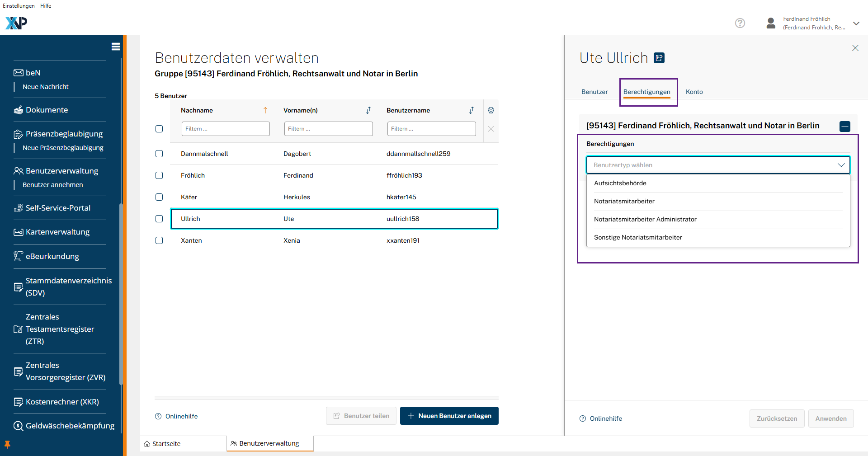Open the Einstellungen menu
Viewport: 868px width, 456px height.
(19, 6)
